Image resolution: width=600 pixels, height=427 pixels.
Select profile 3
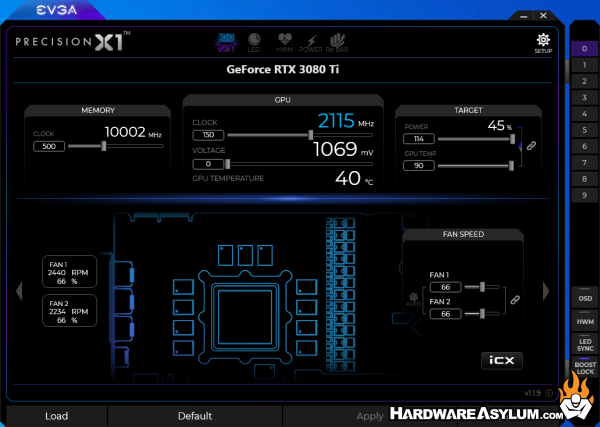coord(584,98)
